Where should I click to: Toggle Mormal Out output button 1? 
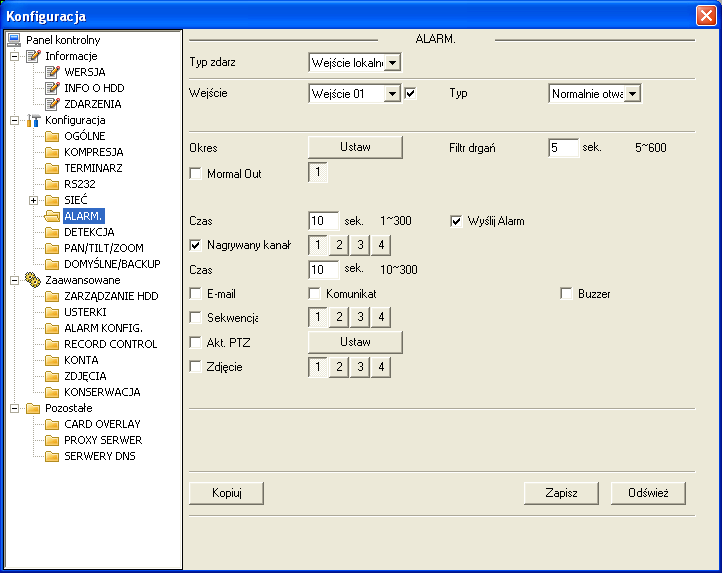(318, 172)
